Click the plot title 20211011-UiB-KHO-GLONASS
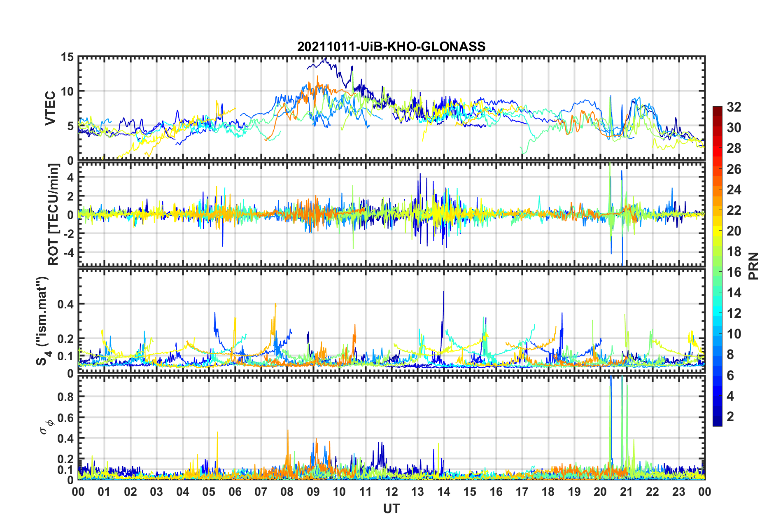 [x=391, y=47]
